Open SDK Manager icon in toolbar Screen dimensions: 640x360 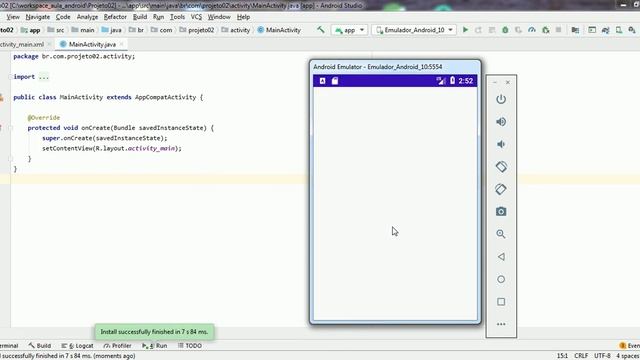coord(632,30)
